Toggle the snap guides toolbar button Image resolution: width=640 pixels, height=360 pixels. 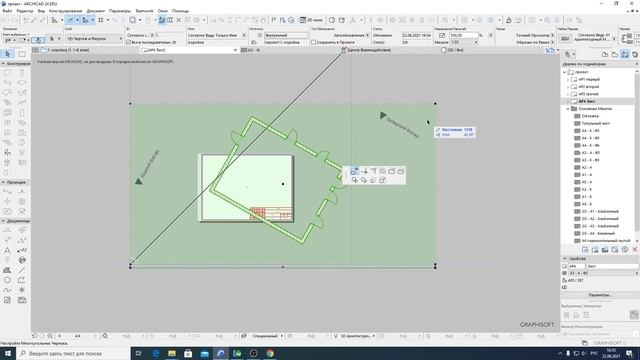pyautogui.click(x=86, y=20)
